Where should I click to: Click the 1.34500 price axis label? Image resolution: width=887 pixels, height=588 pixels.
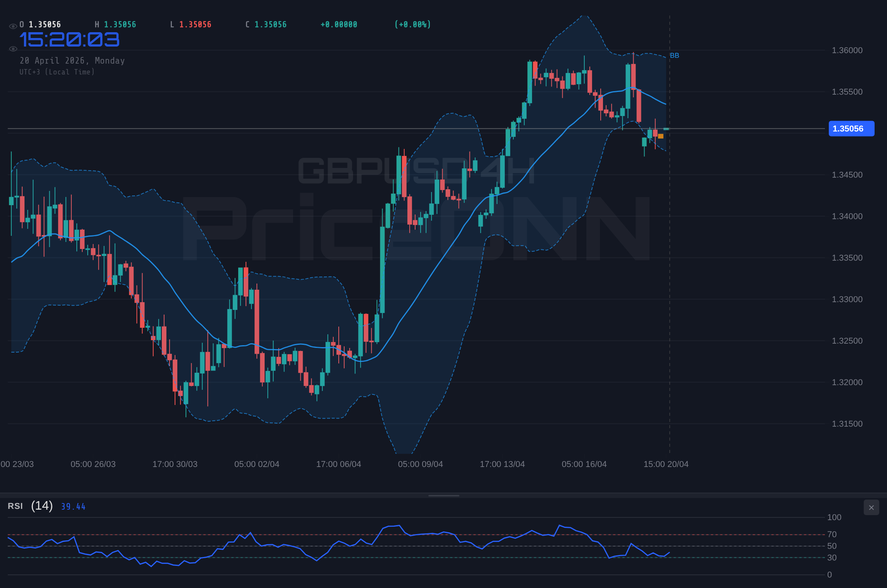pyautogui.click(x=847, y=175)
